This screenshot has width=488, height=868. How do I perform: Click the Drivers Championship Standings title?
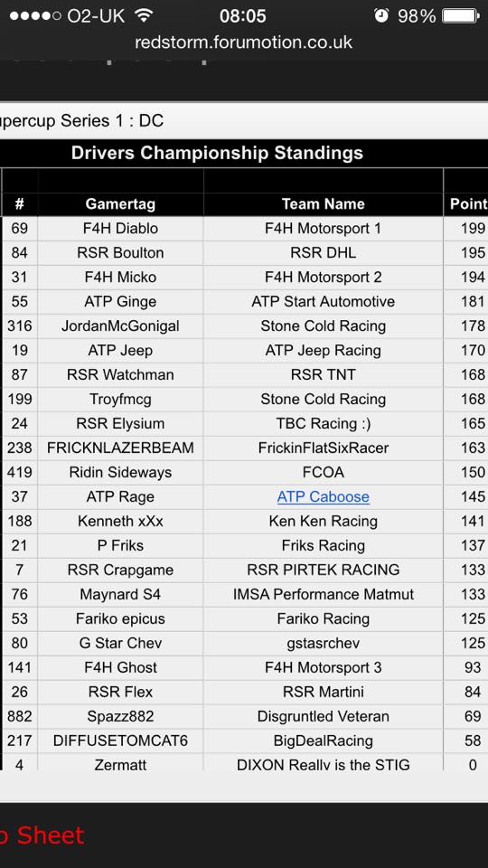click(x=217, y=153)
